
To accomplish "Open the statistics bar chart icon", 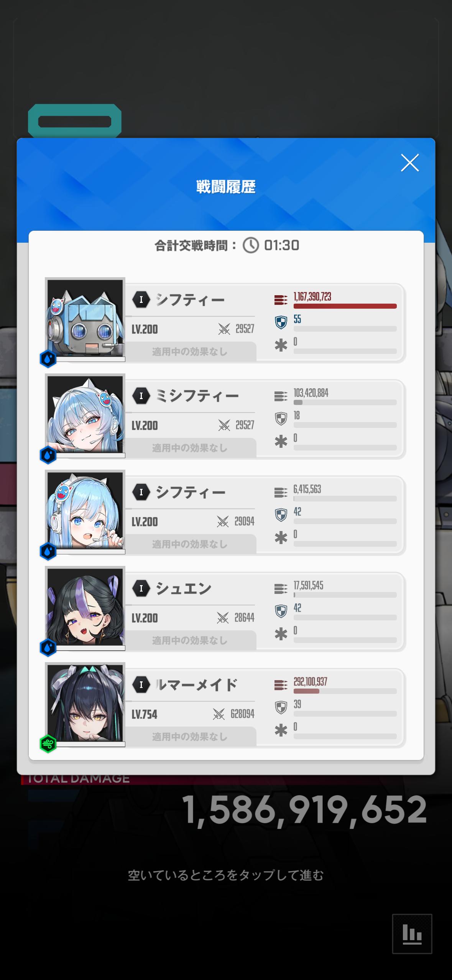I will [412, 934].
